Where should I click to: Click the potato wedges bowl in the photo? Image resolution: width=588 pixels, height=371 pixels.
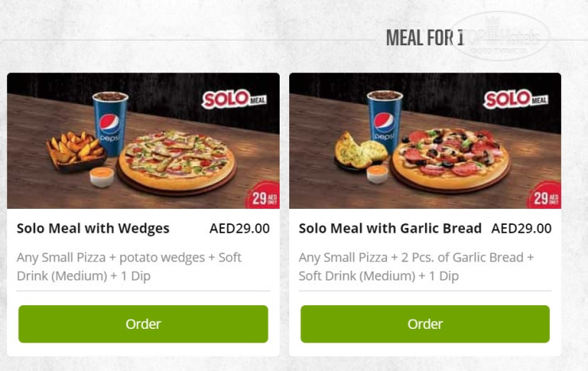[x=76, y=151]
